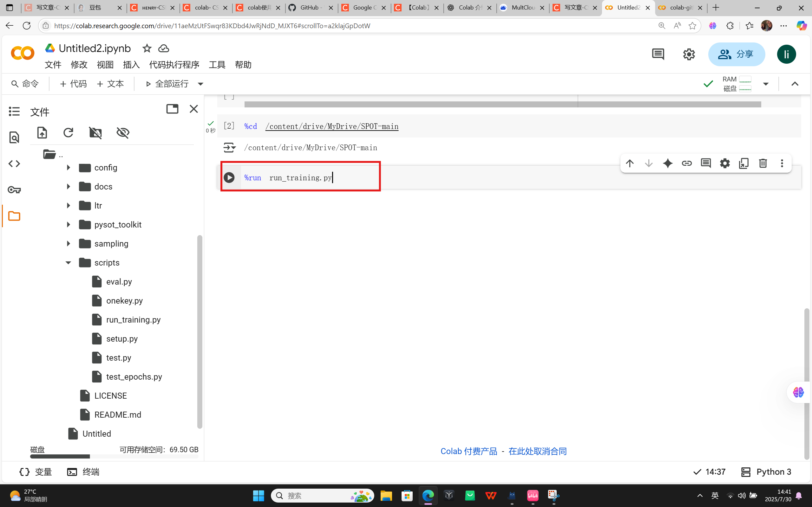This screenshot has width=812, height=507.
Task: Open the Secrets key icon in sidebar
Action: [14, 190]
